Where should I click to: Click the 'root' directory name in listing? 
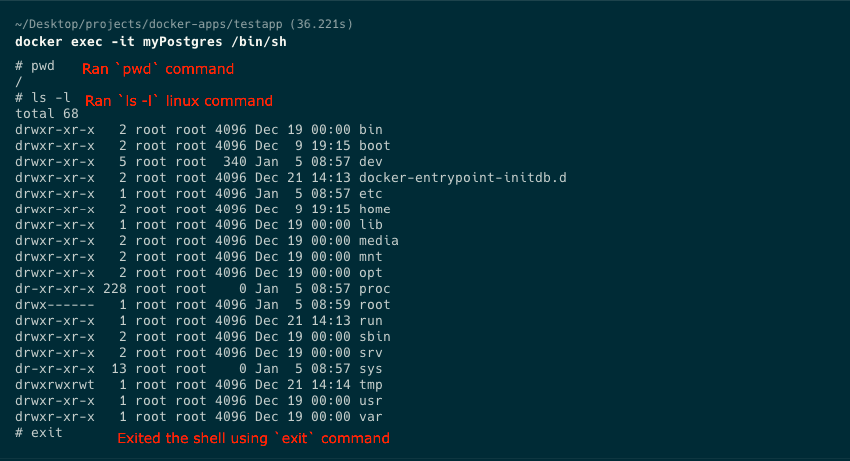click(x=374, y=305)
